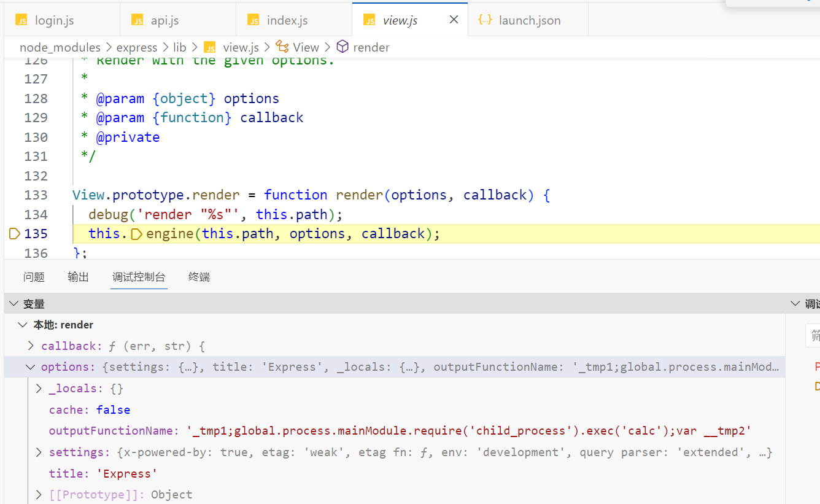Click line number 133

click(x=36, y=195)
